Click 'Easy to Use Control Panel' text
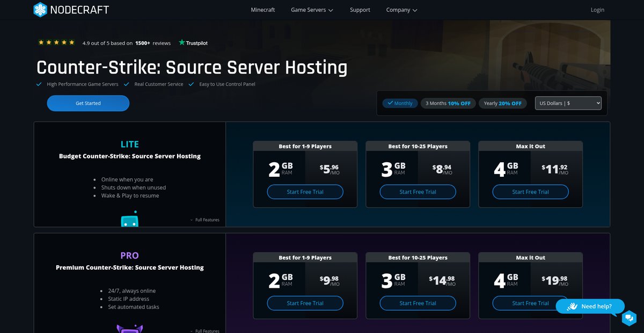Viewport: 644px width, 333px height. click(227, 84)
